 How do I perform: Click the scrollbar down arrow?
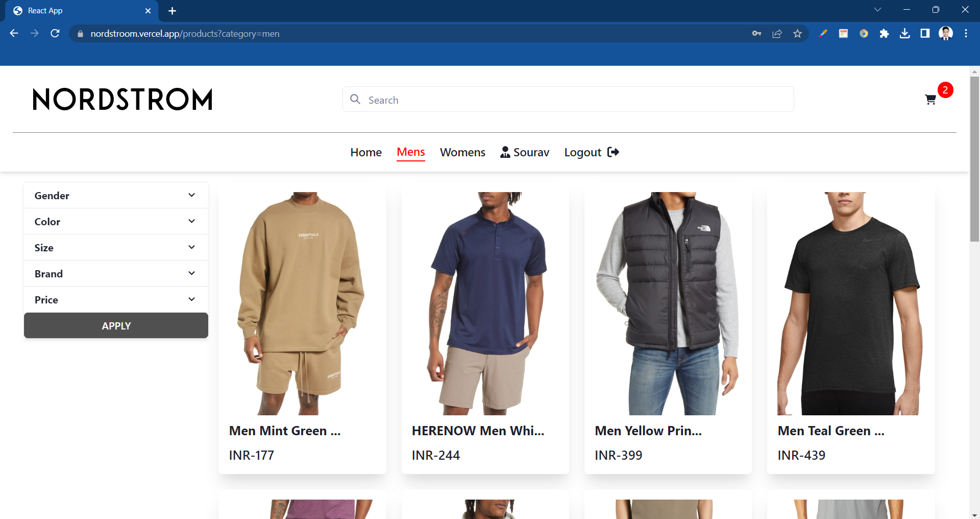point(974,515)
